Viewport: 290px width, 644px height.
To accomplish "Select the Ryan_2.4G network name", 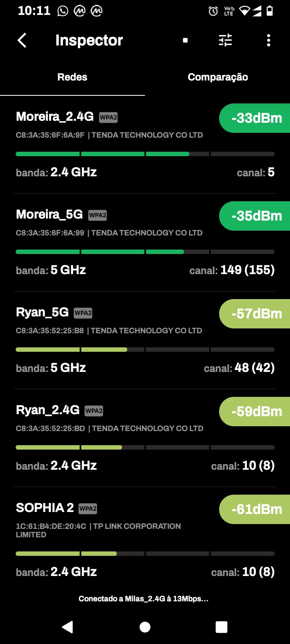I will pyautogui.click(x=48, y=410).
